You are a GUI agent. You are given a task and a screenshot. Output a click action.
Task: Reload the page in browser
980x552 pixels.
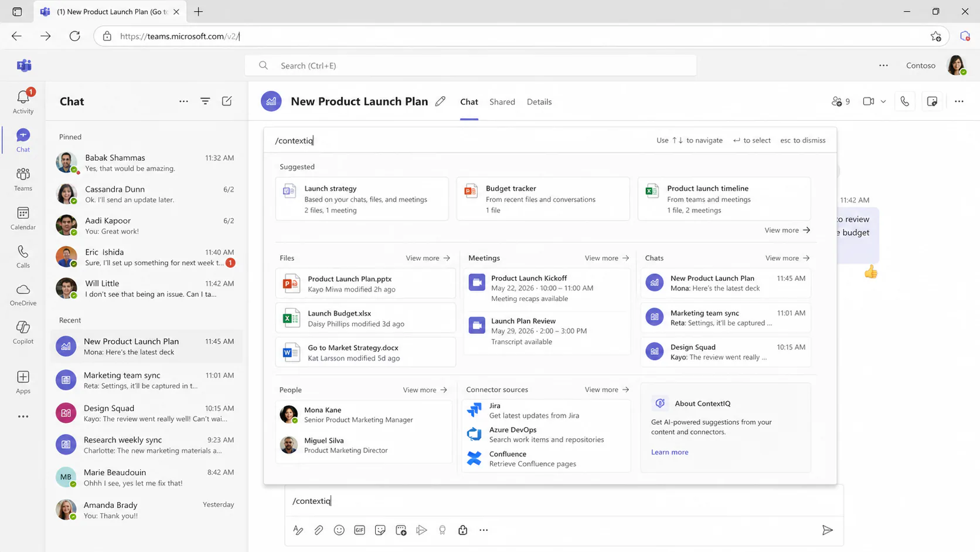point(74,36)
